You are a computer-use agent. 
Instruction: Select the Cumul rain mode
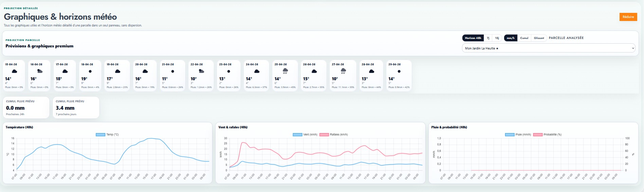pyautogui.click(x=524, y=38)
